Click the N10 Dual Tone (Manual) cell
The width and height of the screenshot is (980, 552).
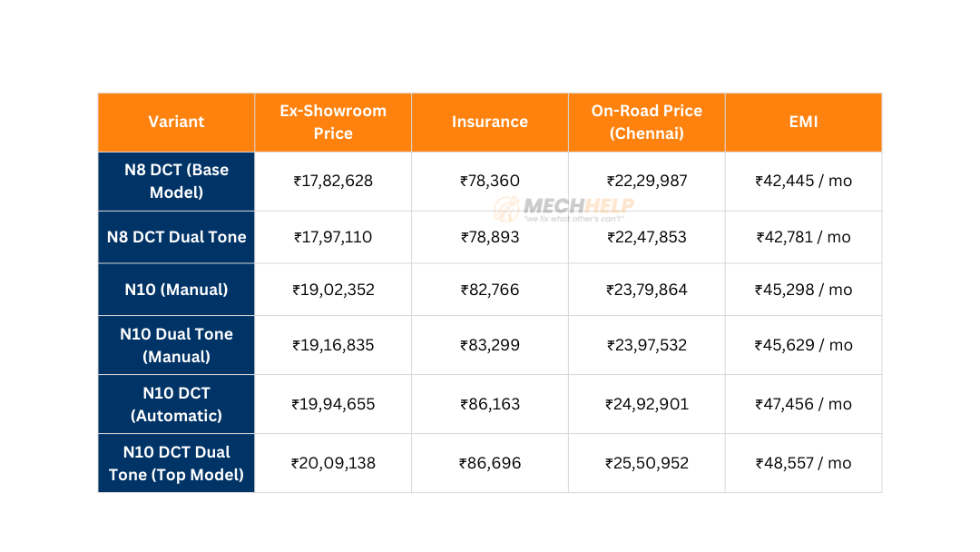point(176,345)
